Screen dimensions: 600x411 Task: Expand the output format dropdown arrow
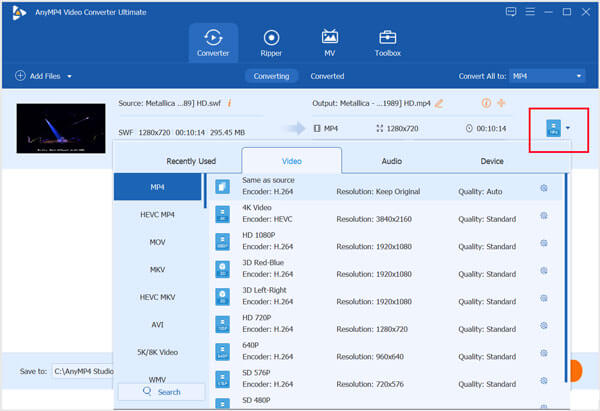pos(568,128)
